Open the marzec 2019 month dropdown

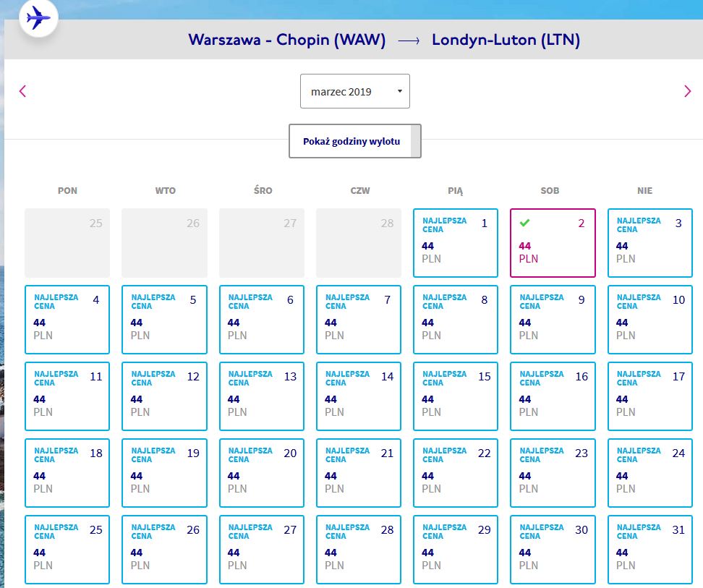point(354,91)
